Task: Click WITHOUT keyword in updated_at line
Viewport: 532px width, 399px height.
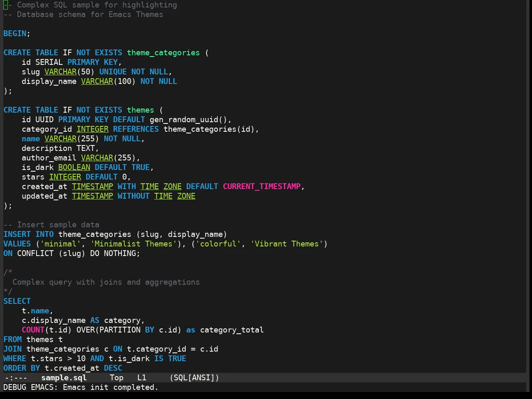Action: (x=133, y=196)
